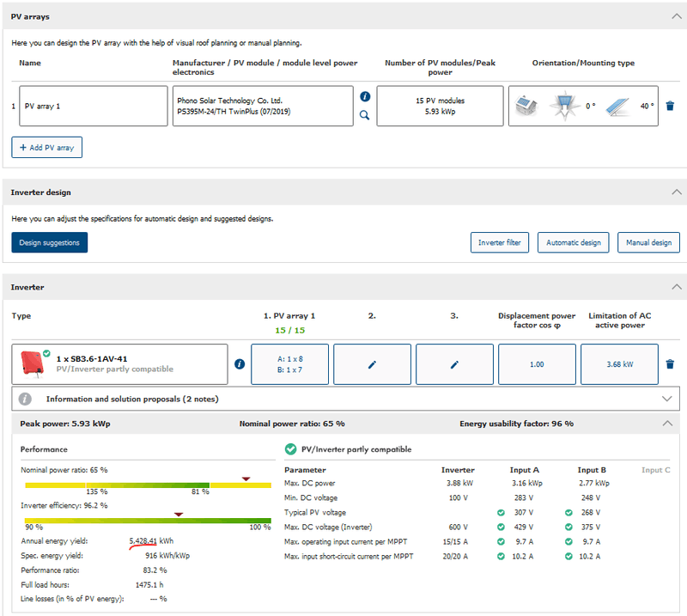Open the Inverter filter
Screen dimensions: 687x616
[500, 242]
